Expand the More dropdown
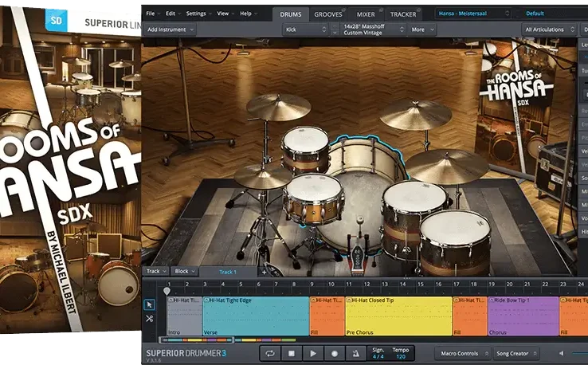Screen dimensions: 588x365 click(x=422, y=29)
